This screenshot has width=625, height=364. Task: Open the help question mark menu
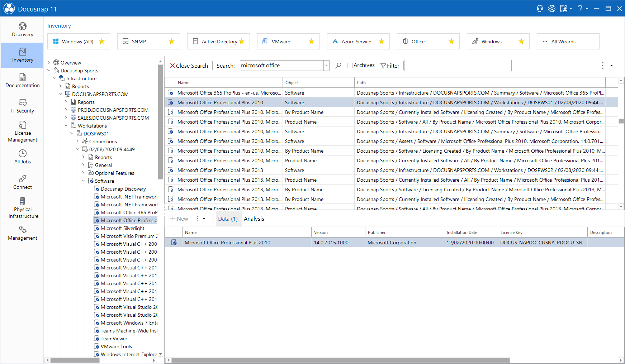(x=580, y=9)
